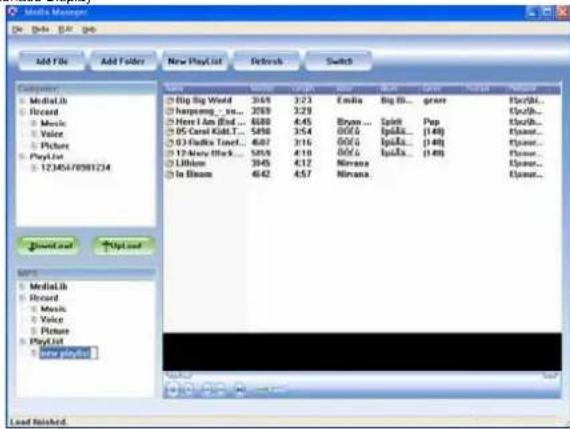Viewport: 570px width, 429px height.
Task: Click the Picture node icon in Category panel
Action: 34,146
